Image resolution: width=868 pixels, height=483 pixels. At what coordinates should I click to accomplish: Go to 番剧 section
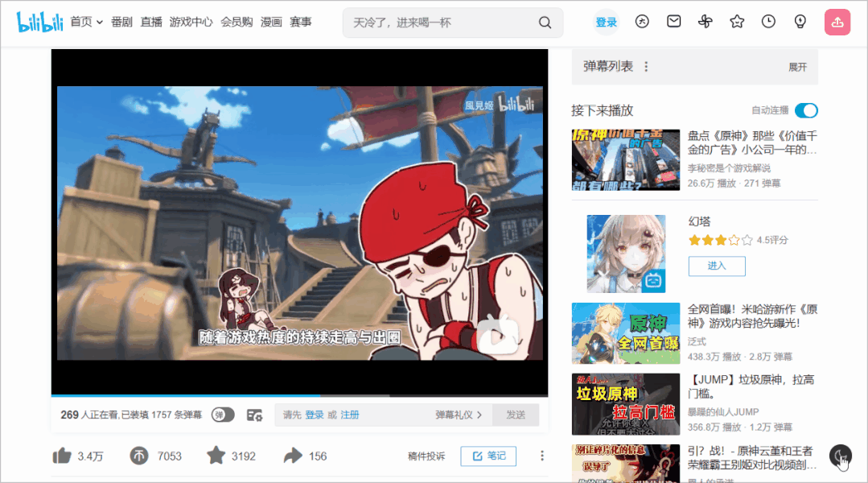121,23
